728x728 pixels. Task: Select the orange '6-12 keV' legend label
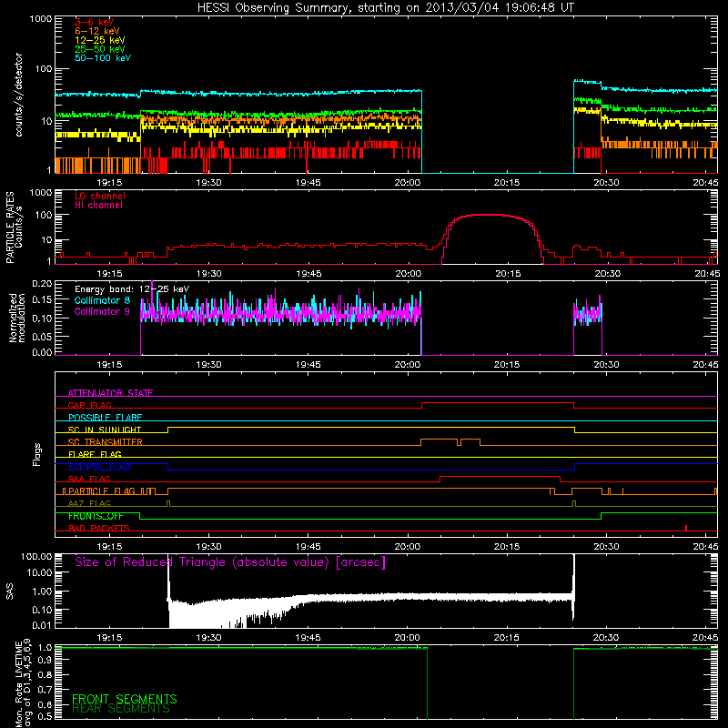97,31
